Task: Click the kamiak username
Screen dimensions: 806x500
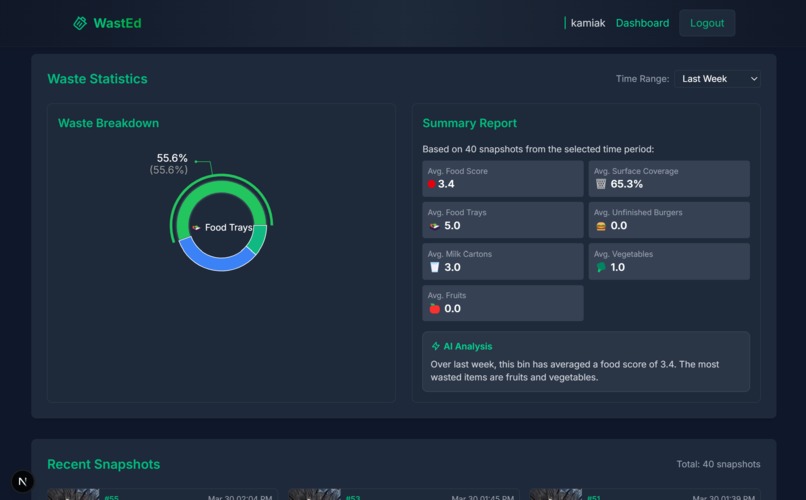Action: 588,23
